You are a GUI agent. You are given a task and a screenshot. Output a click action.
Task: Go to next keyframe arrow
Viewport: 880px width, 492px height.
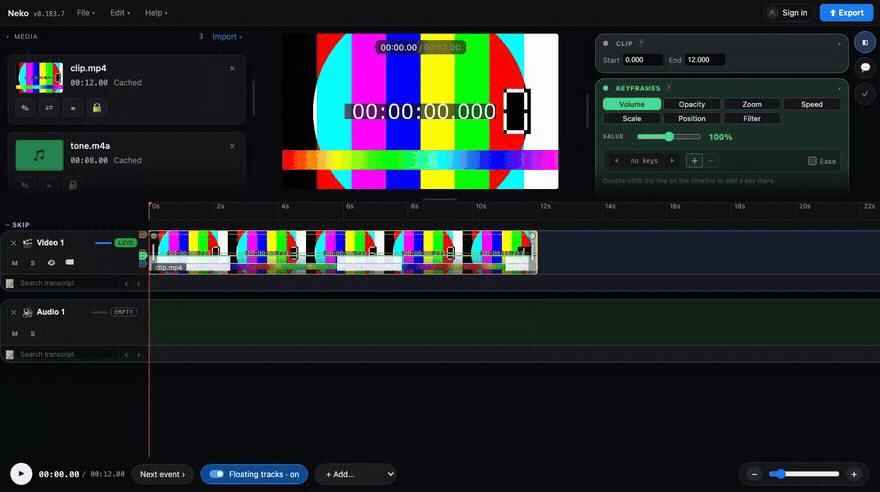tap(672, 161)
